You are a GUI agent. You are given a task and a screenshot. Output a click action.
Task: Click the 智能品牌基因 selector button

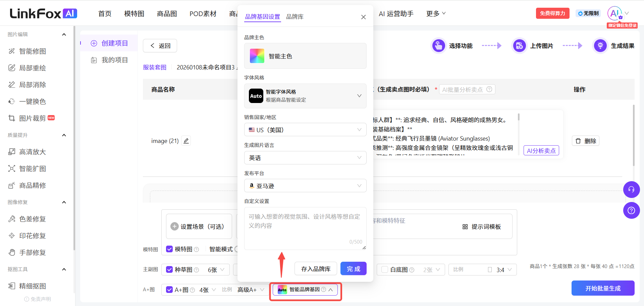[x=305, y=290]
